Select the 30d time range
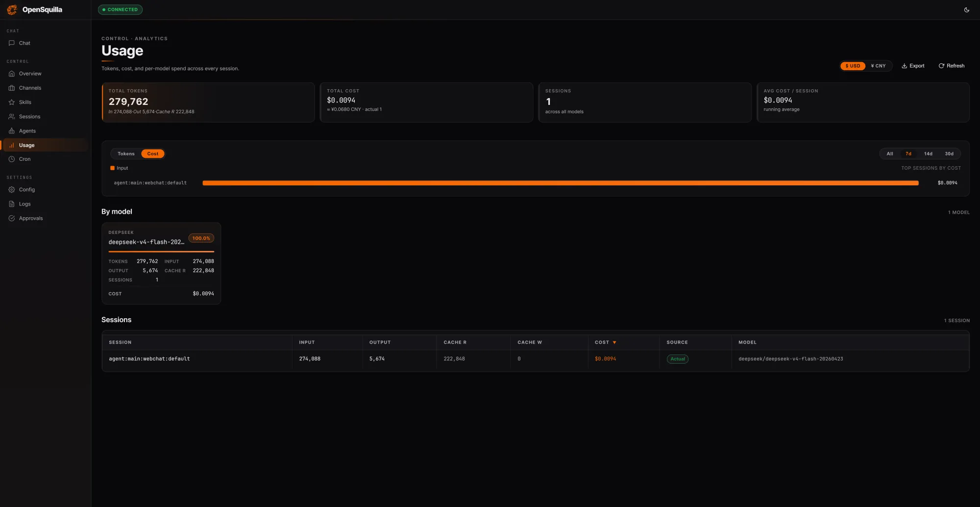The width and height of the screenshot is (980, 507). pyautogui.click(x=949, y=153)
